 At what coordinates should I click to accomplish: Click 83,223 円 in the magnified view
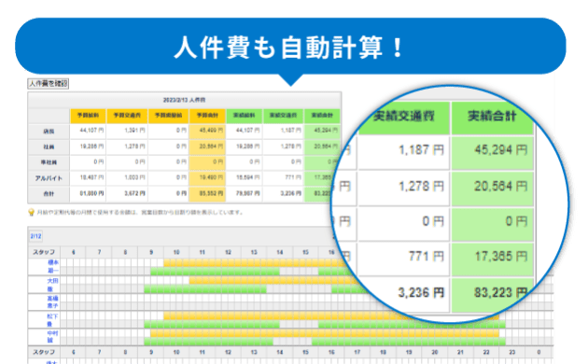[501, 293]
